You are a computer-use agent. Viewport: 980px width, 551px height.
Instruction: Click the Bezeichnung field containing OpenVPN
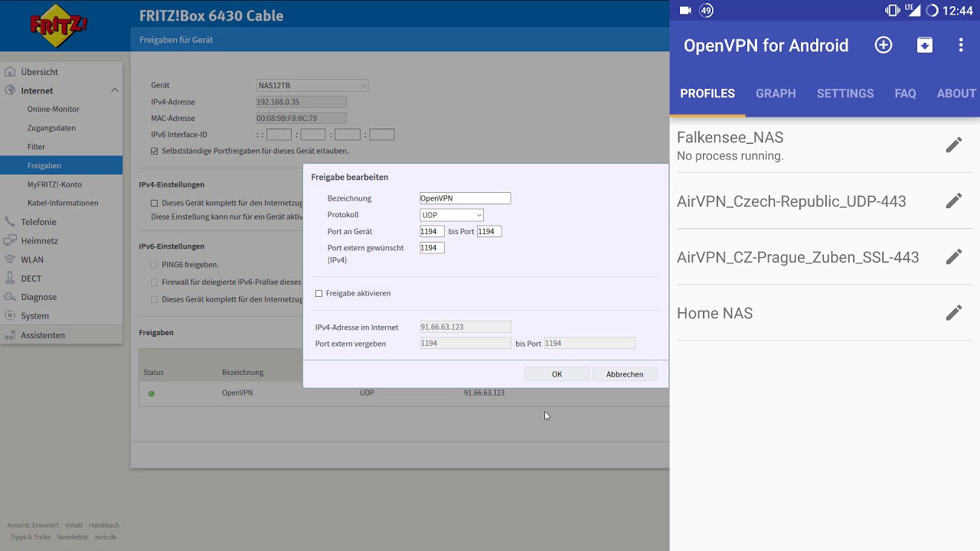pos(465,198)
